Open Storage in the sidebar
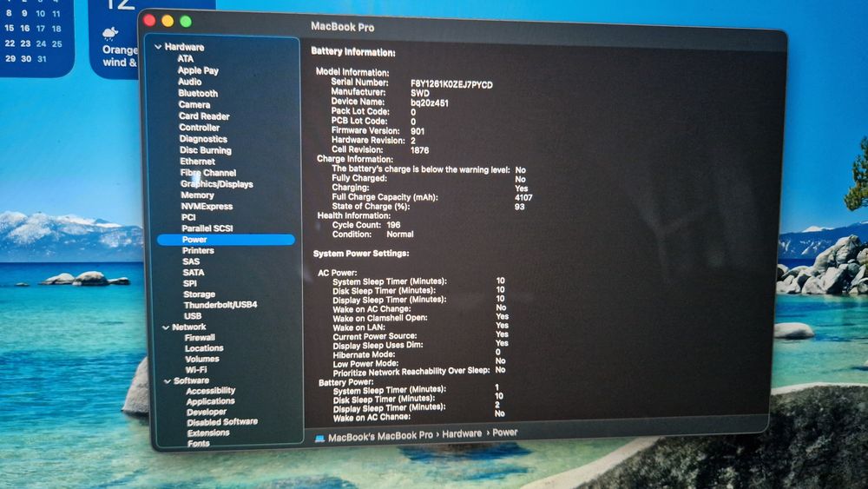 point(200,294)
